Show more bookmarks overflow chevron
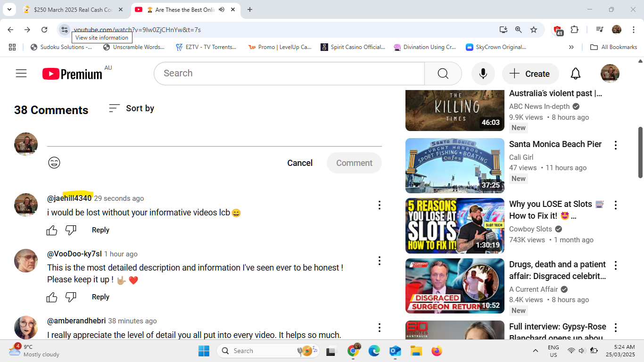The height and width of the screenshot is (362, 644). [x=571, y=47]
